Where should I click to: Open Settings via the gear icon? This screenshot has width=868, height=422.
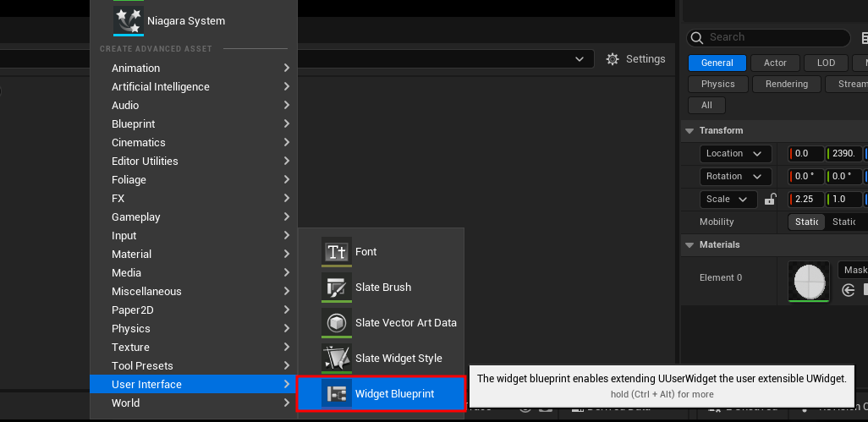[613, 59]
